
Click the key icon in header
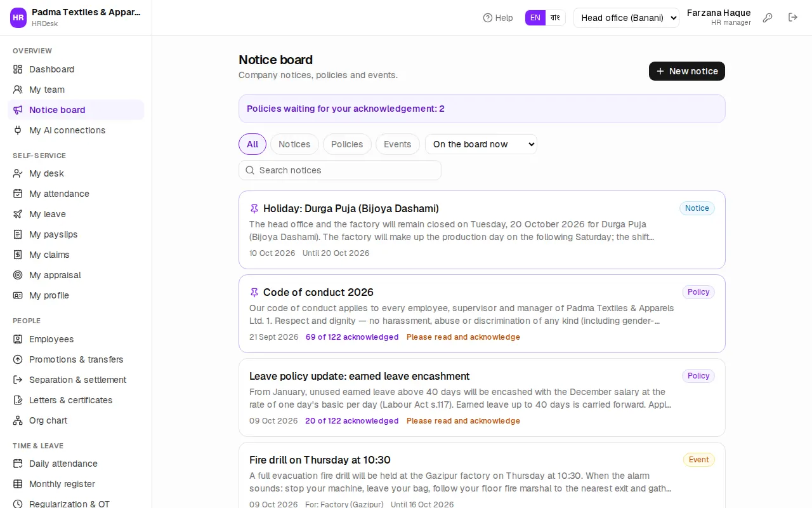click(768, 18)
